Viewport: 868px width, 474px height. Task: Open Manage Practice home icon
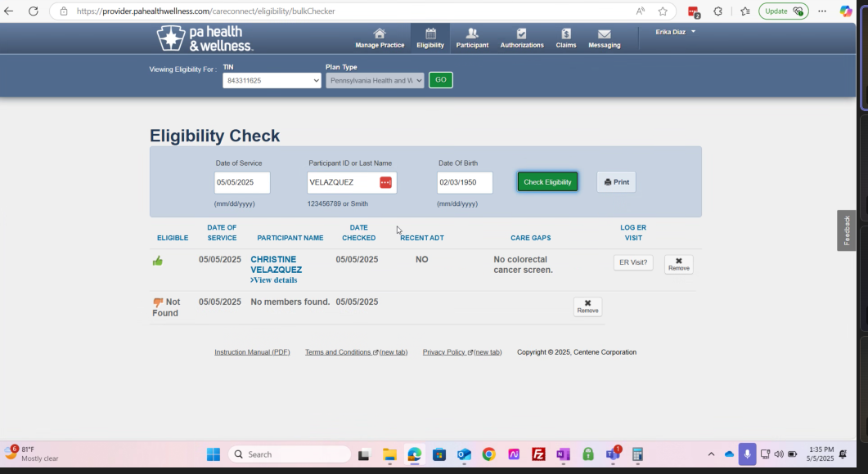(380, 38)
